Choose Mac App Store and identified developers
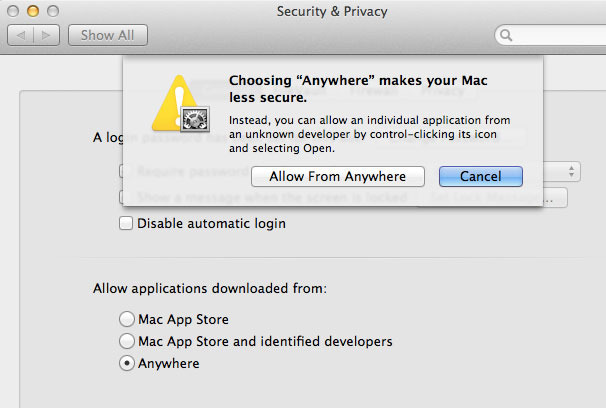Screen dimensions: 606x408 [x=126, y=341]
